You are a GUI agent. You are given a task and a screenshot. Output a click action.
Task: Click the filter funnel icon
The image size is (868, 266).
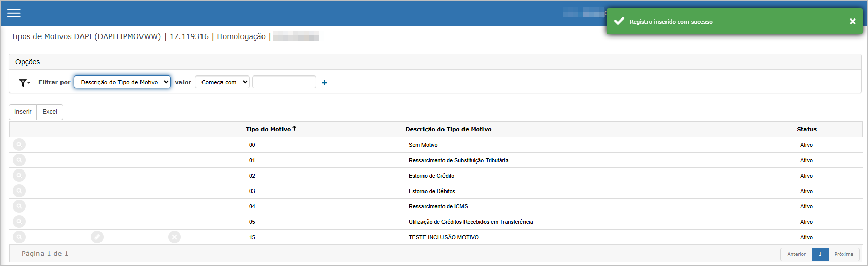(24, 82)
